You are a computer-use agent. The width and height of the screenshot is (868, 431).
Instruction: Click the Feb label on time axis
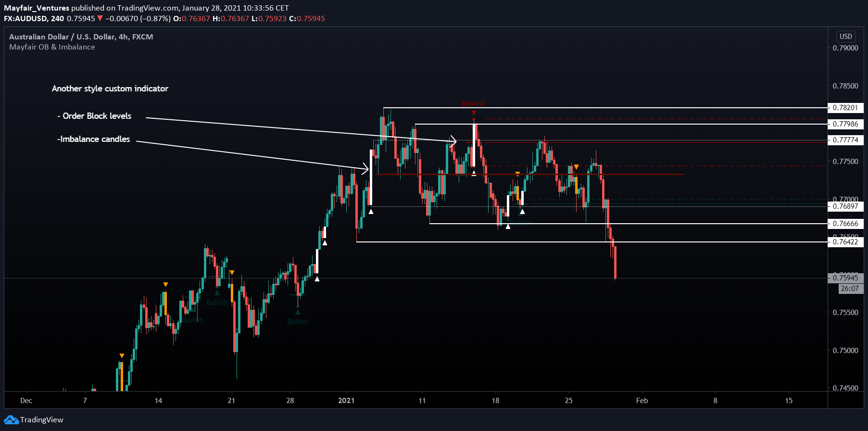642,401
